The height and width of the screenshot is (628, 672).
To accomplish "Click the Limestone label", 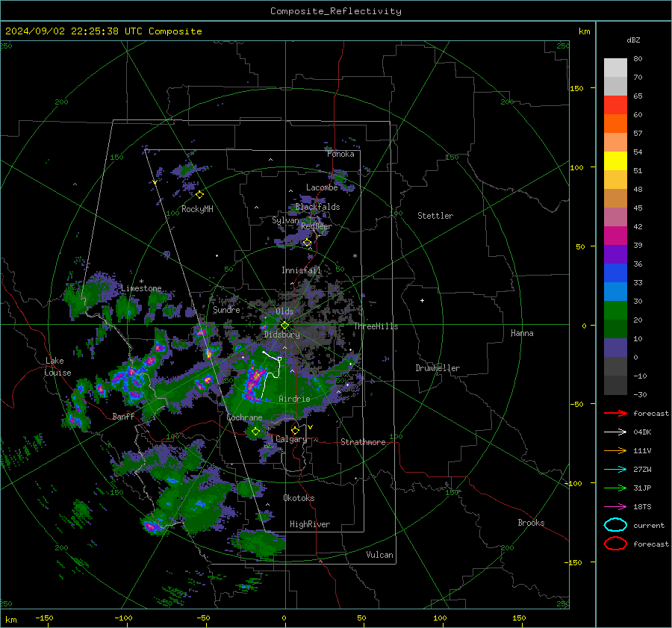I will click(x=141, y=288).
